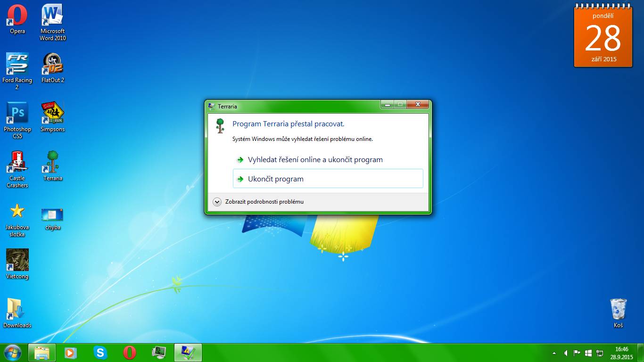Open the clock showing 16:46
Viewport: 644px width, 362px height.
point(622,353)
